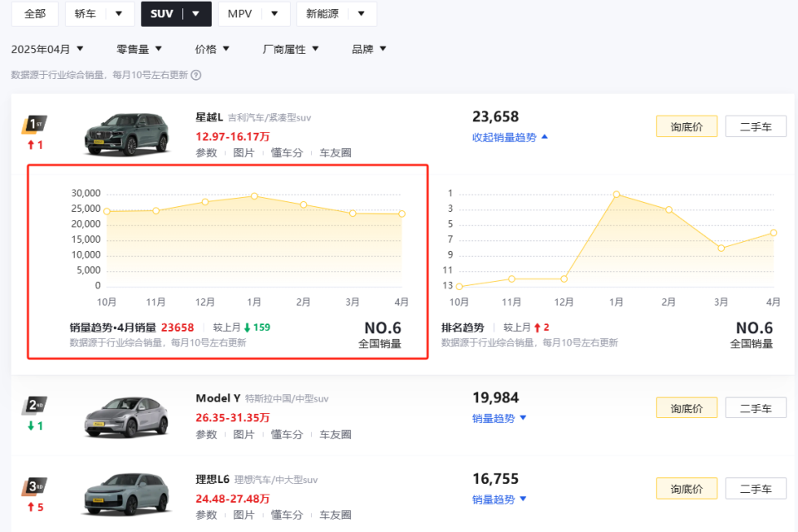Click the 3rd rank badge icon
The image size is (798, 532).
(x=34, y=486)
